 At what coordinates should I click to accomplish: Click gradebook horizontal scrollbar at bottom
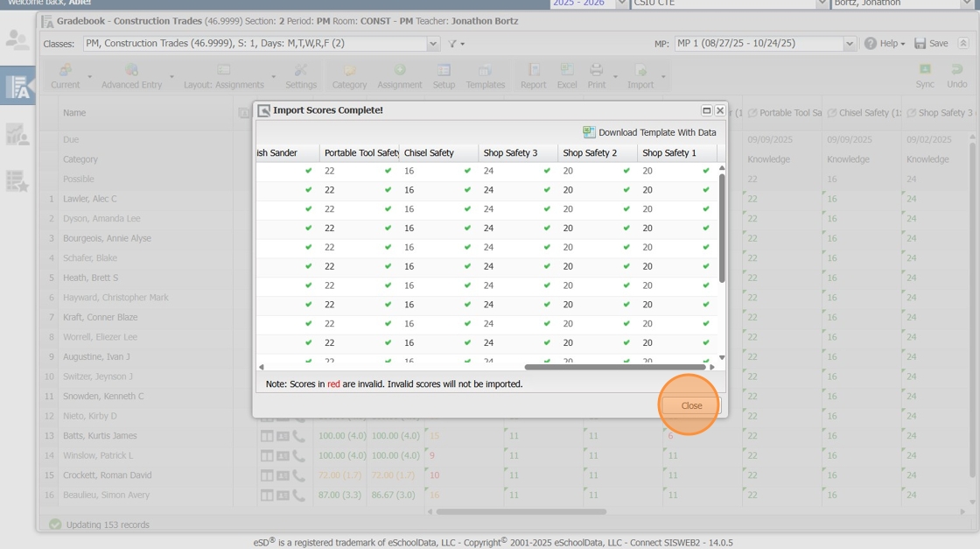tap(521, 511)
